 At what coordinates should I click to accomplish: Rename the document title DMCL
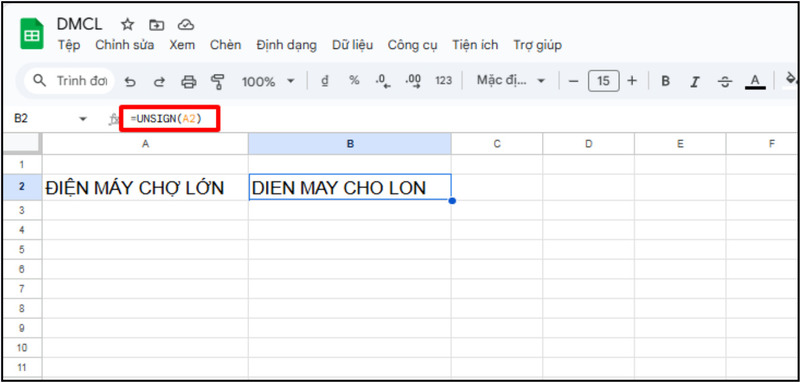click(x=80, y=24)
